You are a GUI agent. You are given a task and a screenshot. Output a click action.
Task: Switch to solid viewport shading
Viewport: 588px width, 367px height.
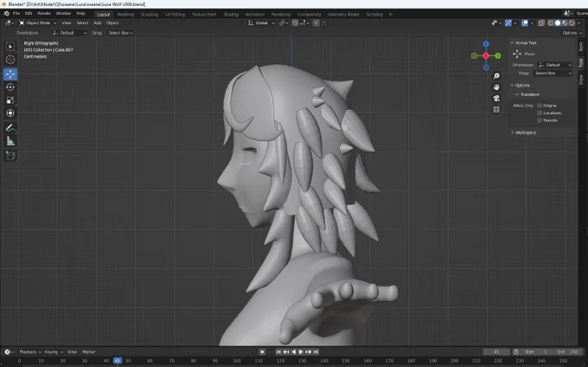point(558,23)
